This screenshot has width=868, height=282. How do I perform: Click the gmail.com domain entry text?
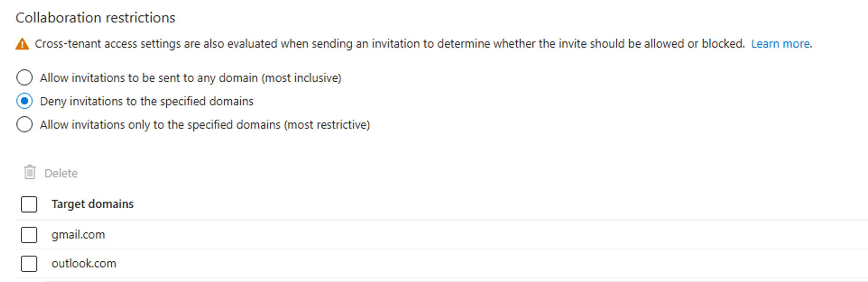click(78, 235)
